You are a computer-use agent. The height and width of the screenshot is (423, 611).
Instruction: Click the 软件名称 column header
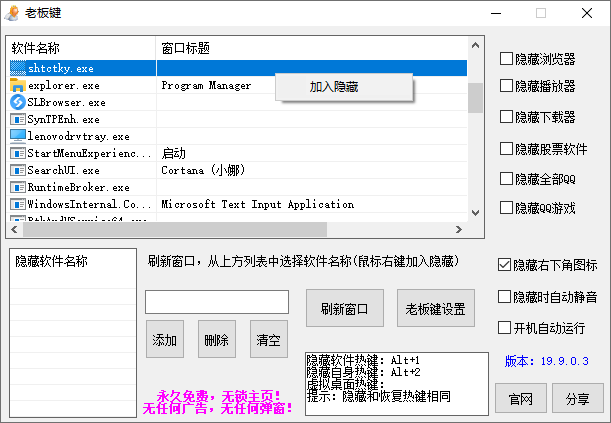[36, 48]
